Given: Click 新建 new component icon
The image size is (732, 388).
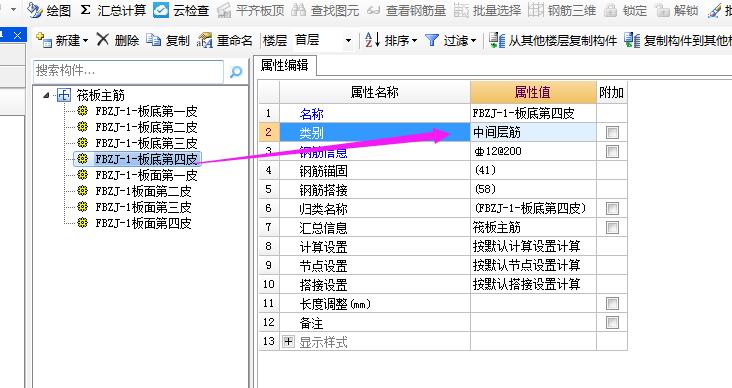Looking at the screenshot, I should pyautogui.click(x=44, y=41).
